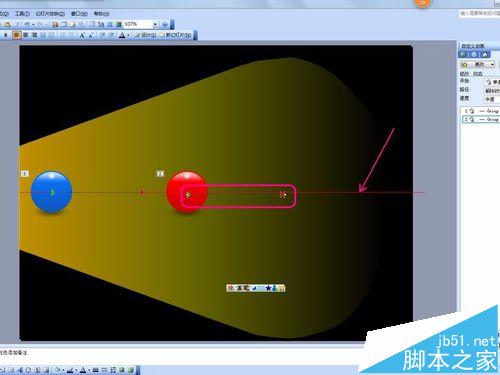Click the Insert Table icon
Image resolution: width=500 pixels, height=375 pixels.
pos(64,24)
